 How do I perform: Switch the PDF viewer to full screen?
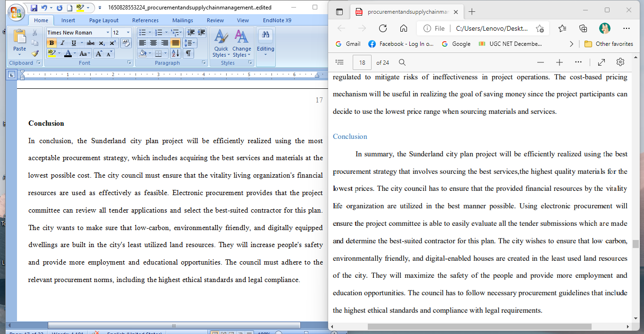602,62
